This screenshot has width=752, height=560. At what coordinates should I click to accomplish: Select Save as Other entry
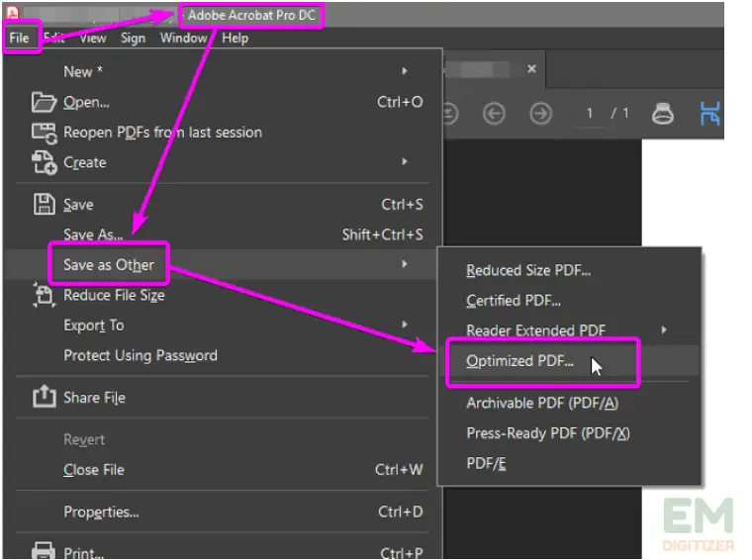[x=109, y=264]
